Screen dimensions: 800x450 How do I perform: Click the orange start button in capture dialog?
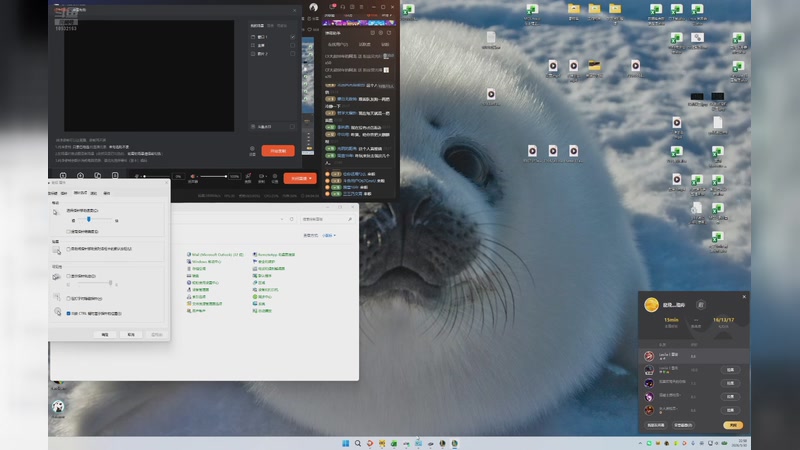point(278,151)
